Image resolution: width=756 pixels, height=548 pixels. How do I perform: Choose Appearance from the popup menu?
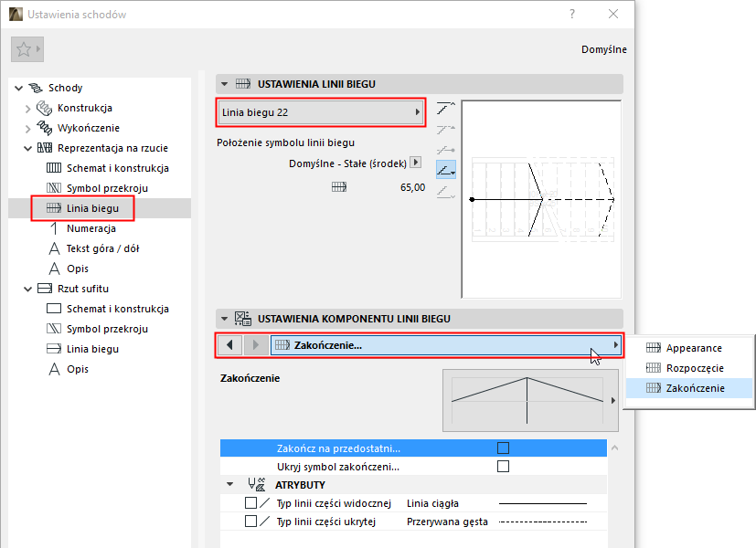tap(689, 348)
